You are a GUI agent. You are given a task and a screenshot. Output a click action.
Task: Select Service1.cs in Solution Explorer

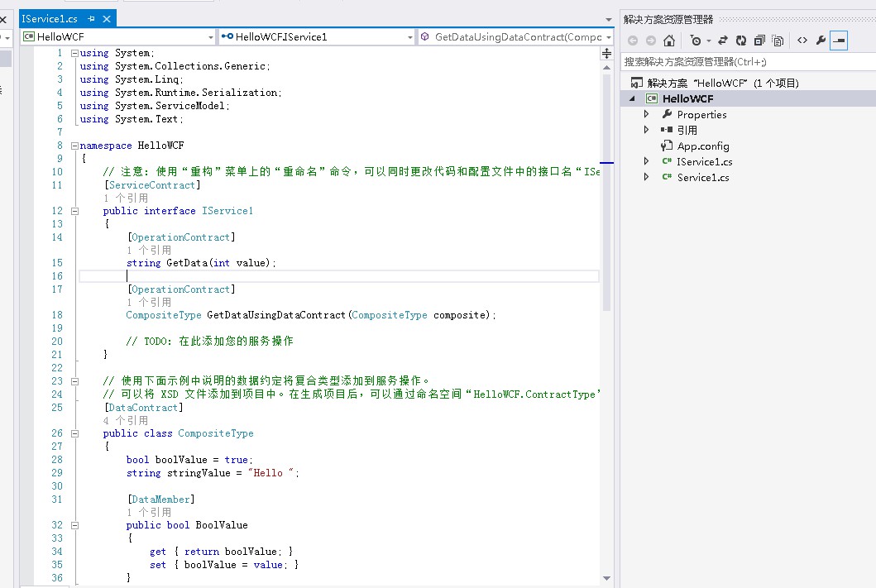(703, 178)
